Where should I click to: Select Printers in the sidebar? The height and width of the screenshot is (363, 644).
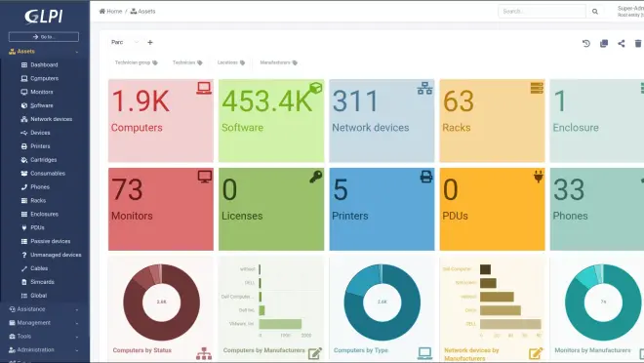tap(35, 146)
